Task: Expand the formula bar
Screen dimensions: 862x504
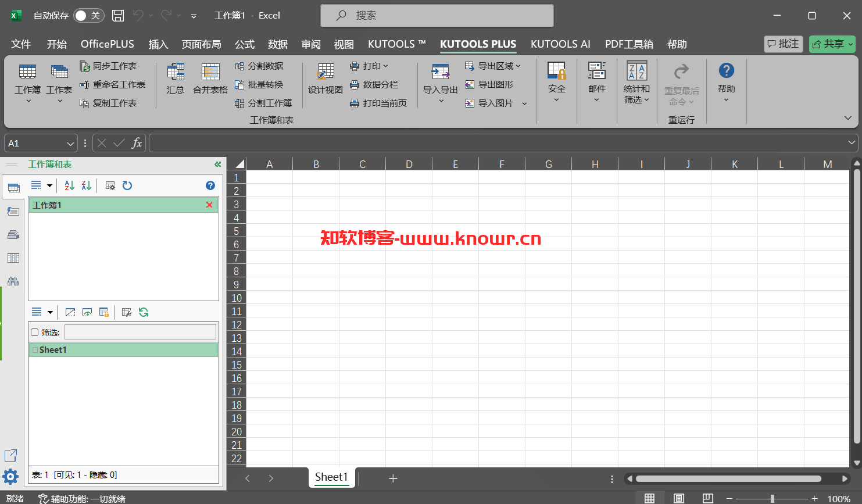Action: coord(852,142)
